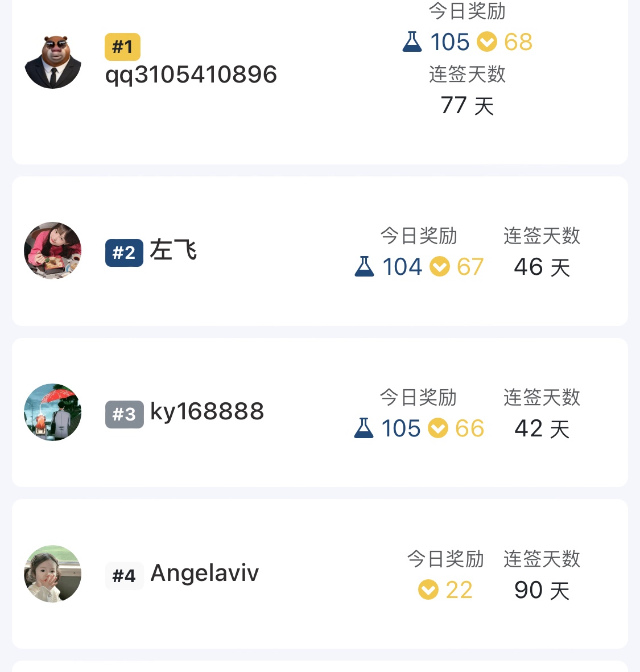Image resolution: width=640 pixels, height=672 pixels.
Task: Click the bear avatar of qq3105410896
Action: click(x=53, y=61)
